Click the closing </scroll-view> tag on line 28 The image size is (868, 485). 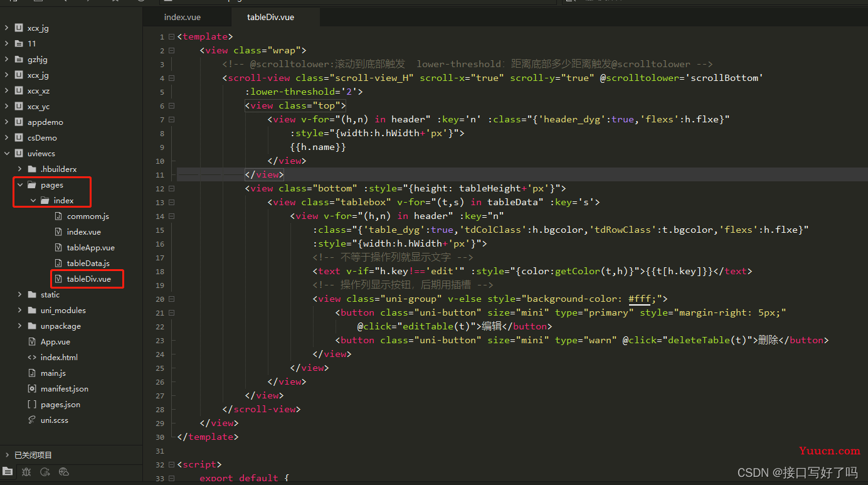[262, 410]
